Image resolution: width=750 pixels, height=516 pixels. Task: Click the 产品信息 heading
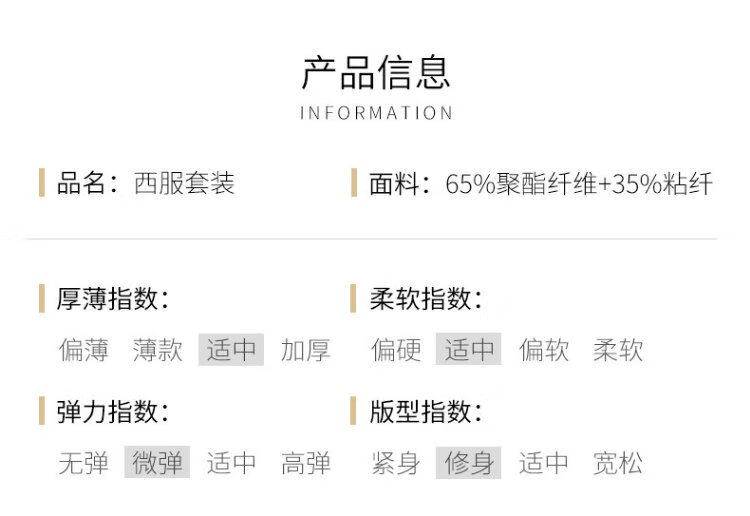click(376, 72)
